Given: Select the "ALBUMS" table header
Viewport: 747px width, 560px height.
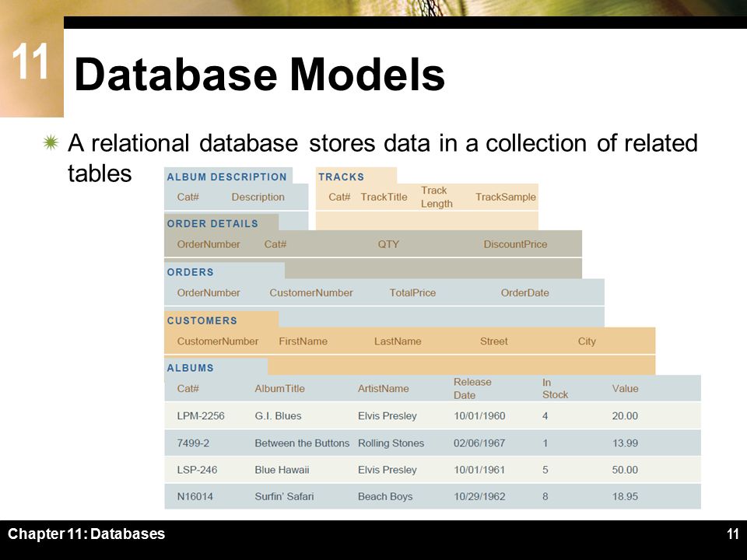Looking at the screenshot, I should (x=190, y=368).
